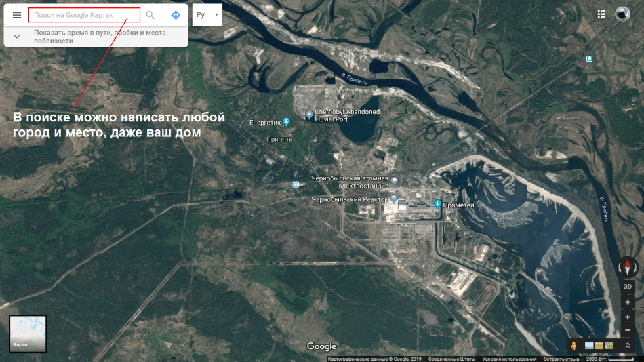The height and width of the screenshot is (362, 644).
Task: Expand the imagery strip with double chevron
Action: click(x=628, y=346)
